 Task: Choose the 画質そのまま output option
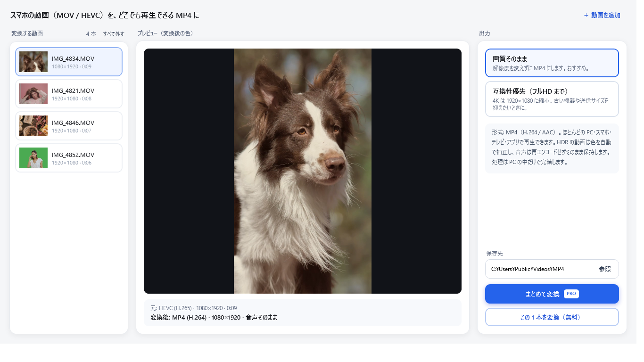tap(552, 63)
